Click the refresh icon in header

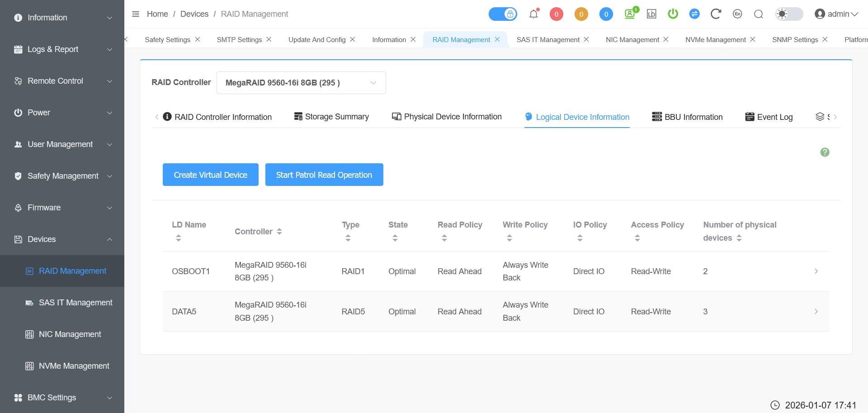tap(715, 14)
